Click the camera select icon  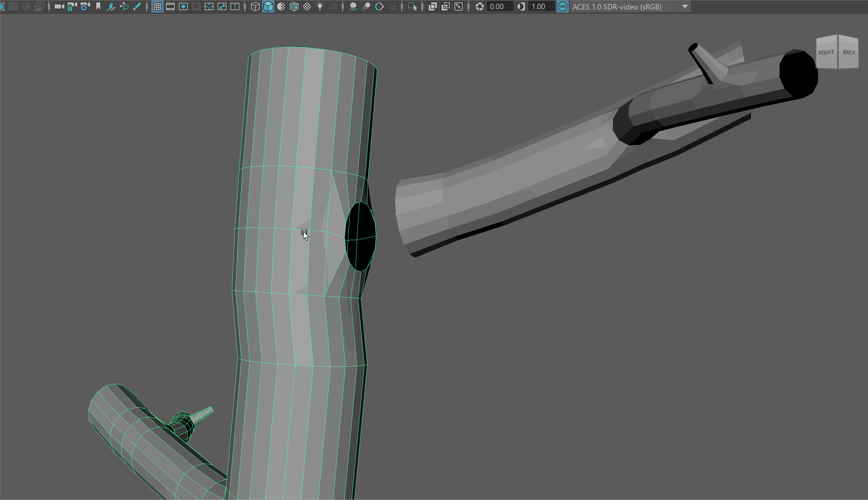tap(59, 6)
